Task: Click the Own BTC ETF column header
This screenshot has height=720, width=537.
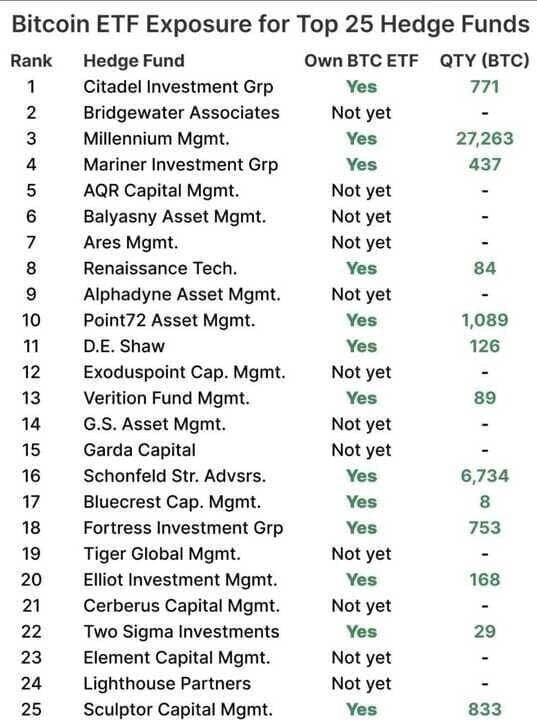Action: click(x=362, y=61)
